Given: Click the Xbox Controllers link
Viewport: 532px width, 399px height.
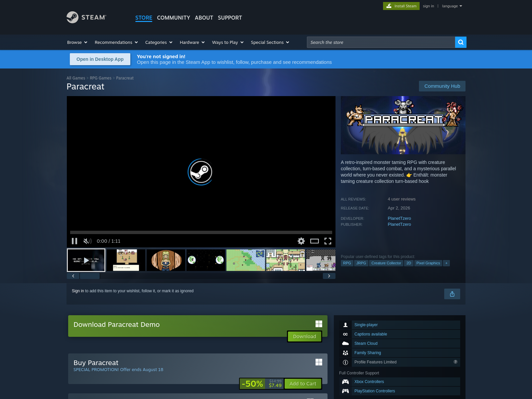Looking at the screenshot, I should pos(369,382).
